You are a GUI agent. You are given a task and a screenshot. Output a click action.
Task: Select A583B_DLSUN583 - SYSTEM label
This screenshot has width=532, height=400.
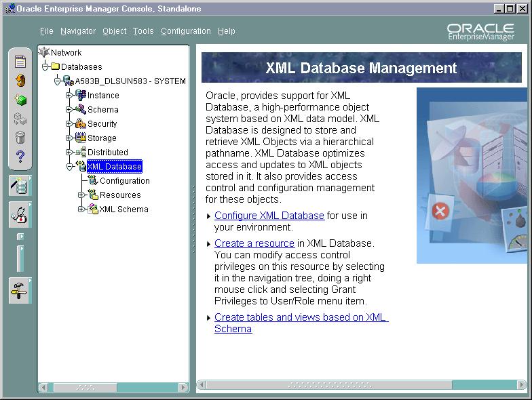[130, 81]
